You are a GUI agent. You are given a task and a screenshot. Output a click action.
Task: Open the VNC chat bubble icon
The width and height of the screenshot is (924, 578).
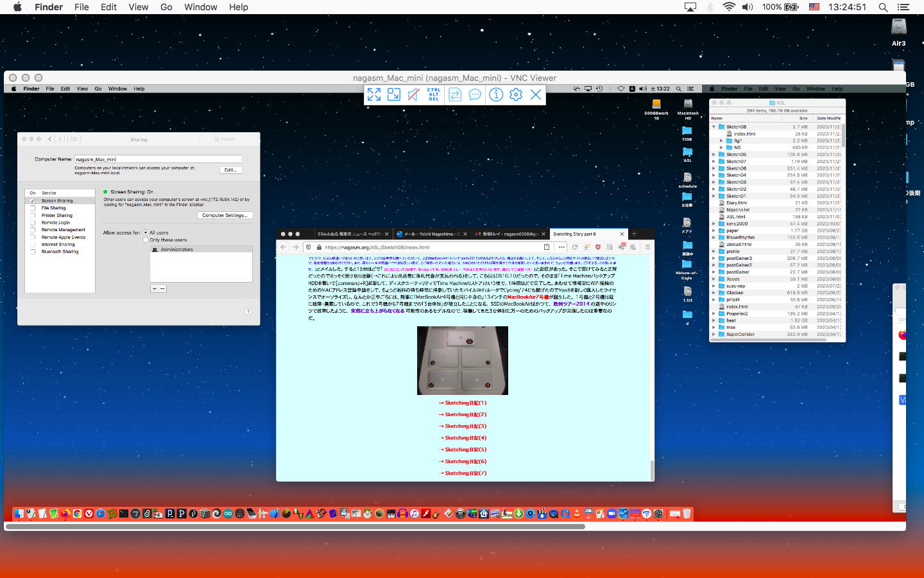[475, 95]
